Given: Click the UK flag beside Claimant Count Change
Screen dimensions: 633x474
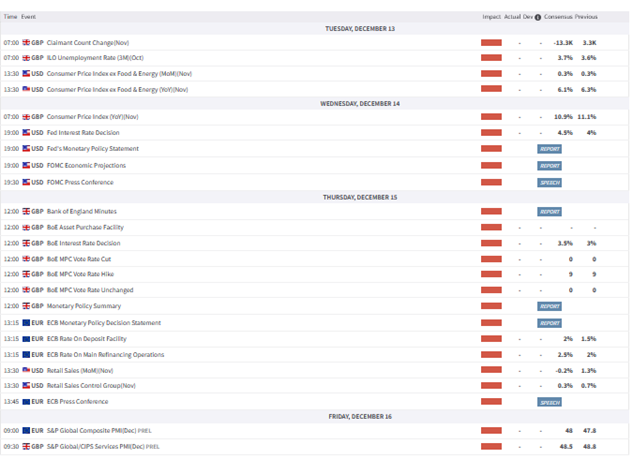Looking at the screenshot, I should pos(26,43).
